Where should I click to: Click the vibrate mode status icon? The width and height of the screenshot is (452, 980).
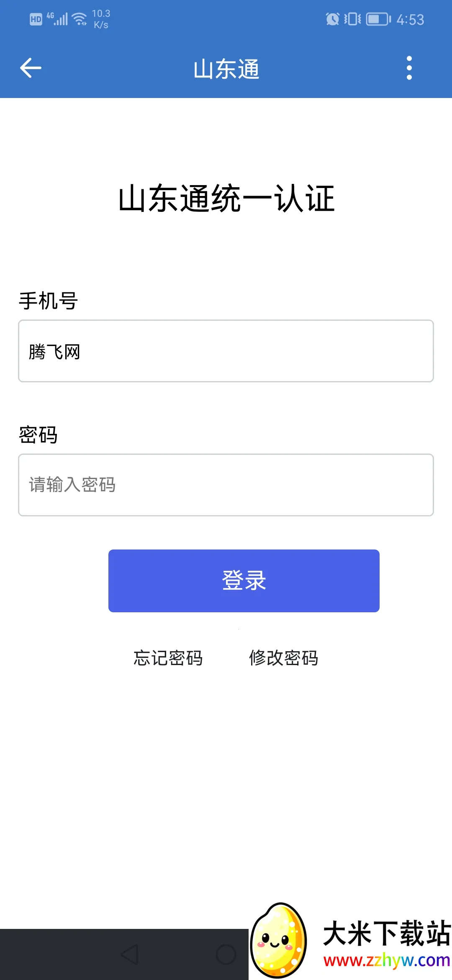[352, 19]
